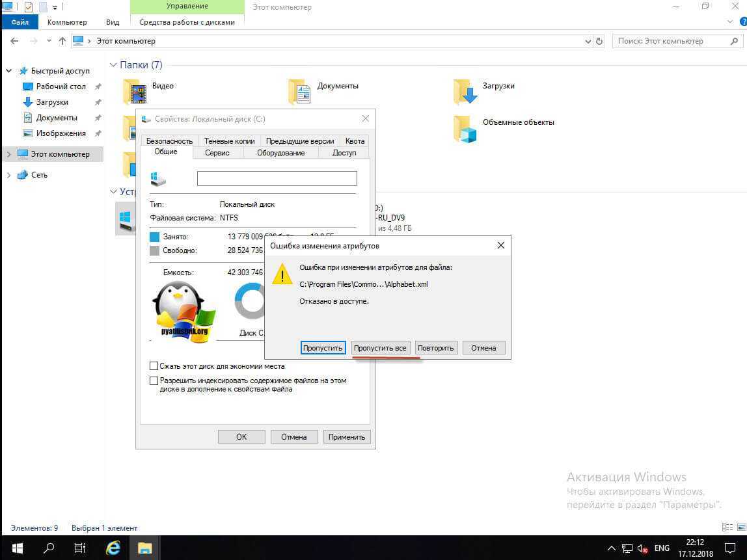This screenshot has height=560, width=747.
Task: Expand the Сеть tree node
Action: coord(8,175)
